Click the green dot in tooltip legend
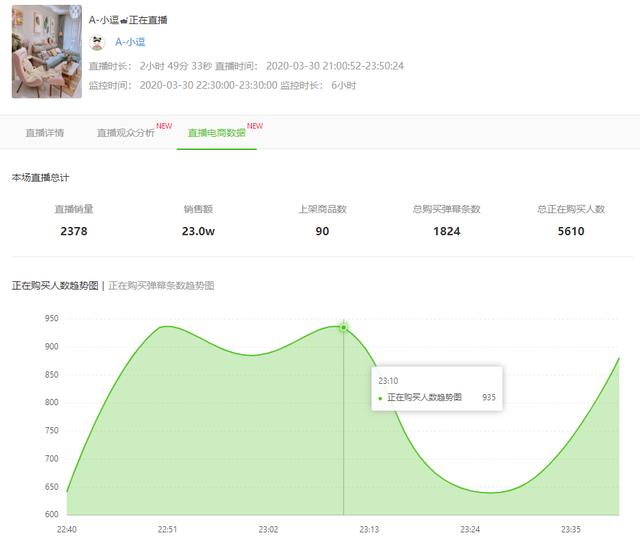The width and height of the screenshot is (640, 542). point(380,398)
